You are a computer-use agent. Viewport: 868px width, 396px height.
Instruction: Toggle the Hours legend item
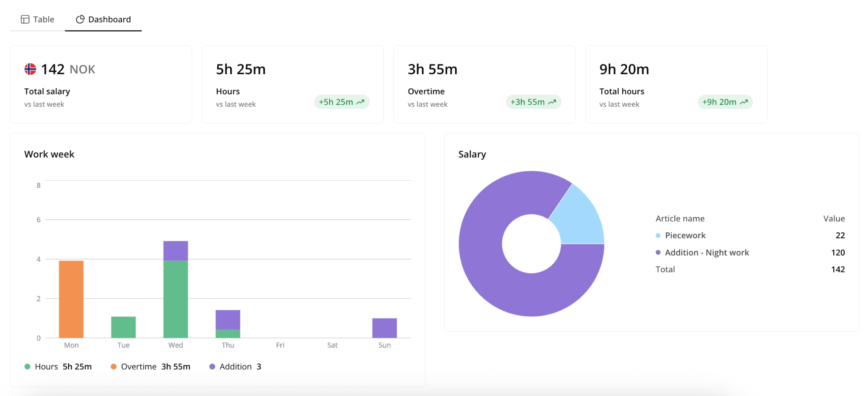click(x=58, y=367)
